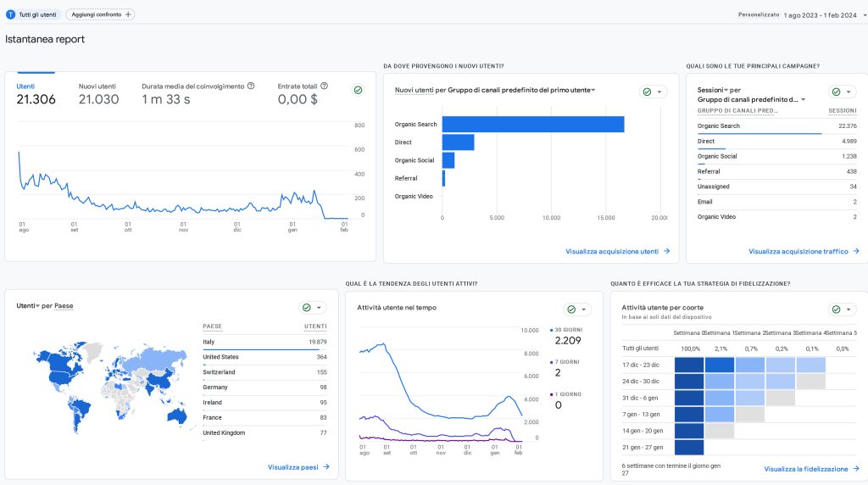Image resolution: width=868 pixels, height=485 pixels.
Task: Toggle the 1 giorno series in chart legend
Action: point(566,394)
